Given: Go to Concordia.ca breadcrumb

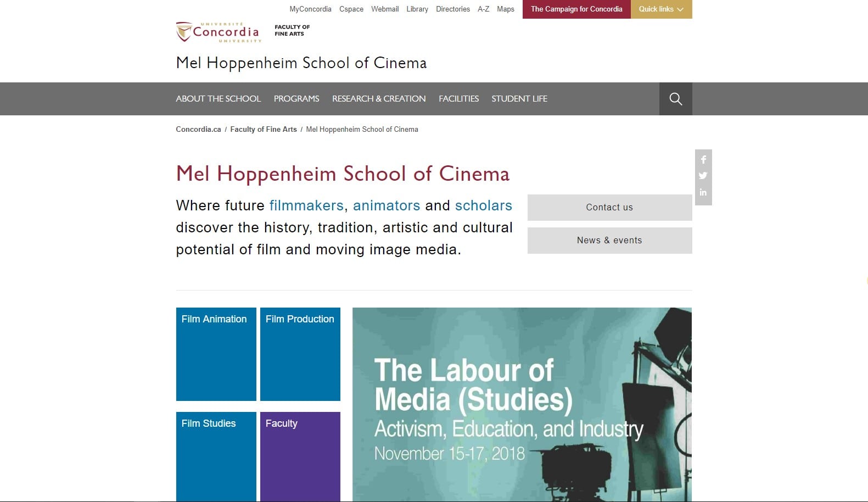Looking at the screenshot, I should [x=198, y=130].
